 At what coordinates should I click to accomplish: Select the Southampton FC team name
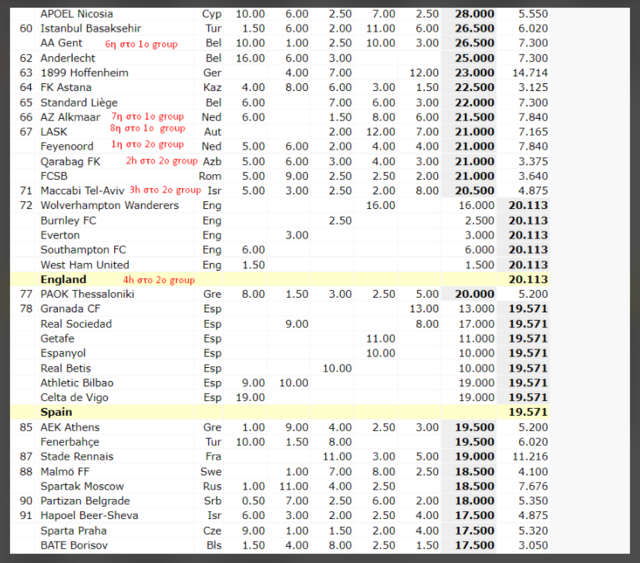[x=83, y=250]
